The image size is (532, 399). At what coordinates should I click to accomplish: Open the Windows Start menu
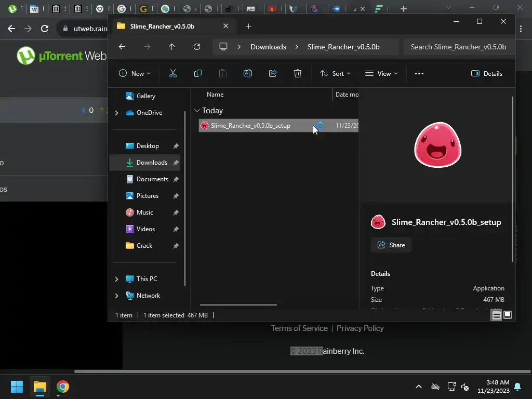pyautogui.click(x=17, y=387)
